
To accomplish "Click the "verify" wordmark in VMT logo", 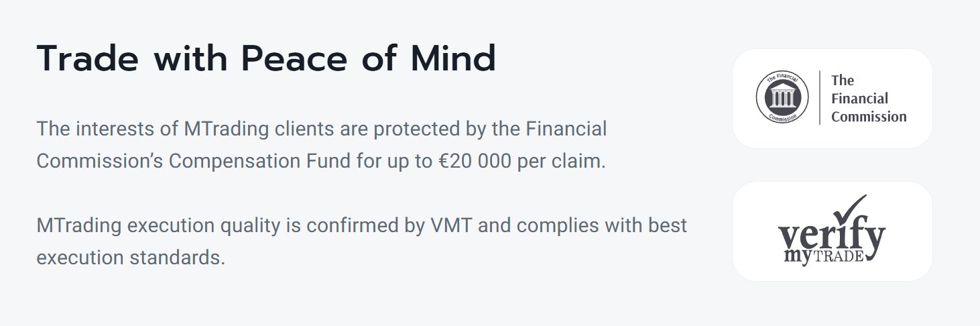I will (x=831, y=237).
